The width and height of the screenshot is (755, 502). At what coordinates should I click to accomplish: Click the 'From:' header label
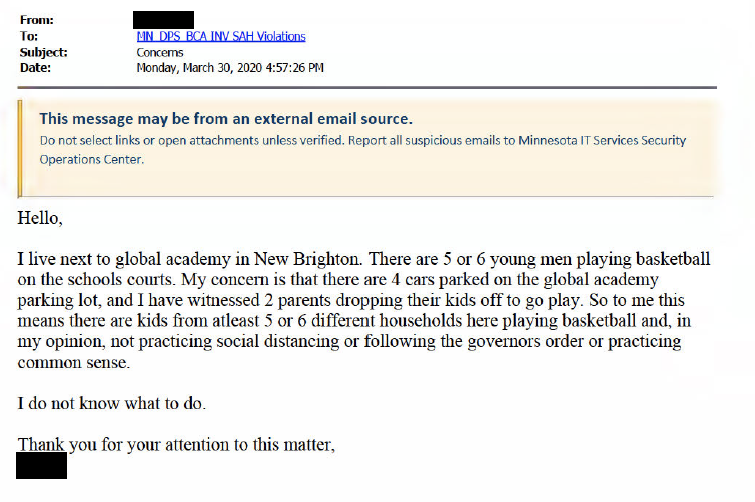click(37, 20)
